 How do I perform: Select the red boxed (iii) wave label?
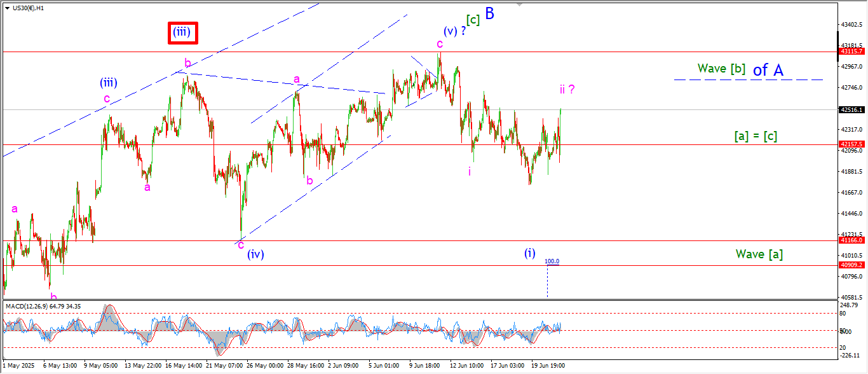pos(184,33)
